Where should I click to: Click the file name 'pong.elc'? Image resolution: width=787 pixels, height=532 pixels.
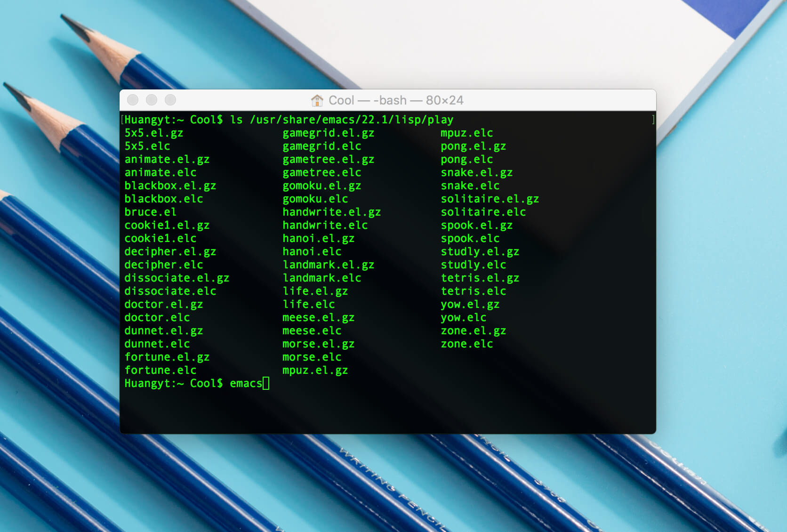click(467, 159)
